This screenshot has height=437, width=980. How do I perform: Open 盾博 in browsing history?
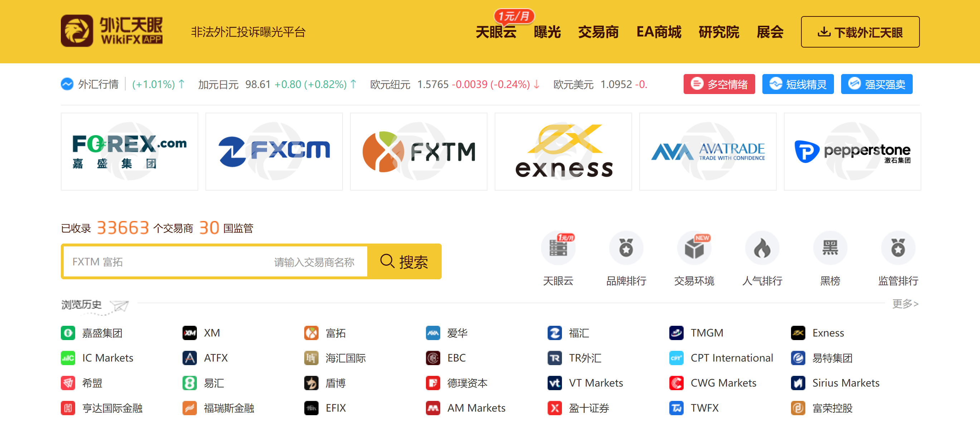(325, 383)
